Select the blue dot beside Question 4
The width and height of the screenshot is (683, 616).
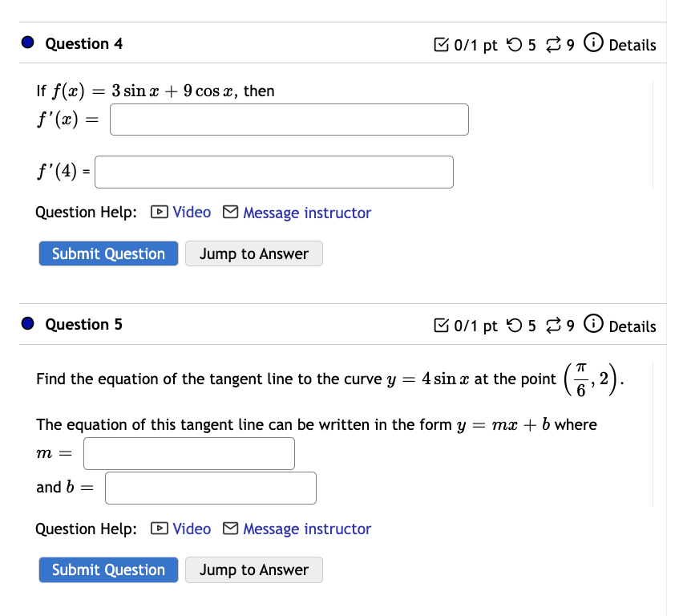28,42
